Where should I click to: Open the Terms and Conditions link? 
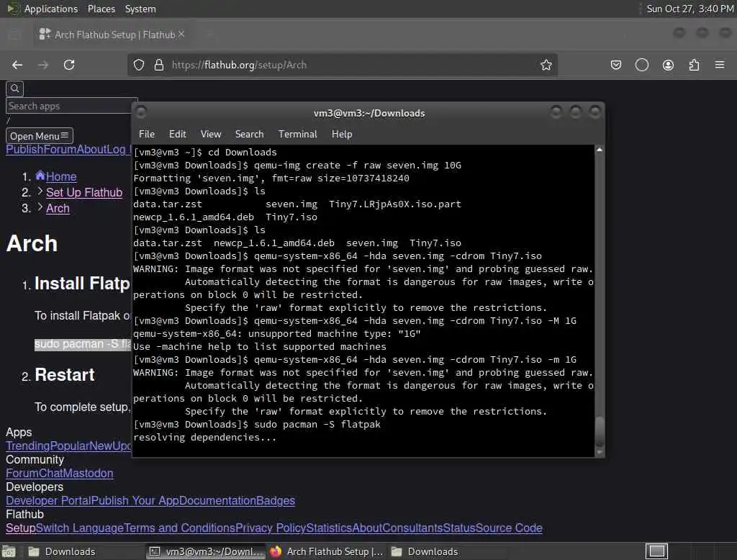click(x=180, y=528)
